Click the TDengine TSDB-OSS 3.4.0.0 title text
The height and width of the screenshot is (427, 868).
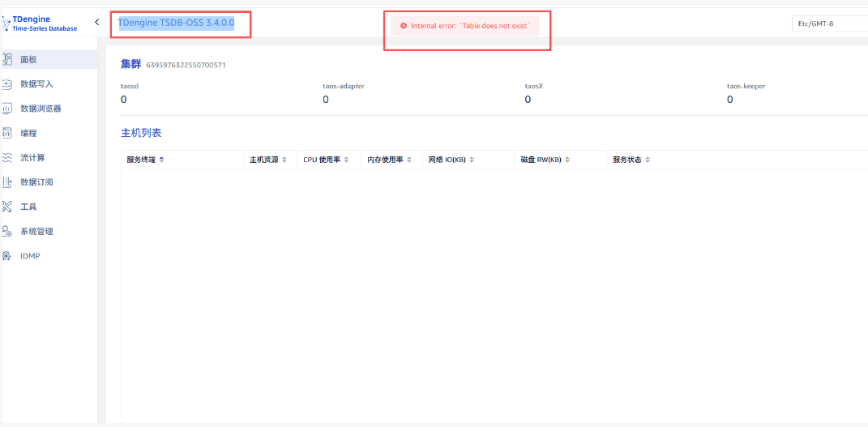point(176,23)
